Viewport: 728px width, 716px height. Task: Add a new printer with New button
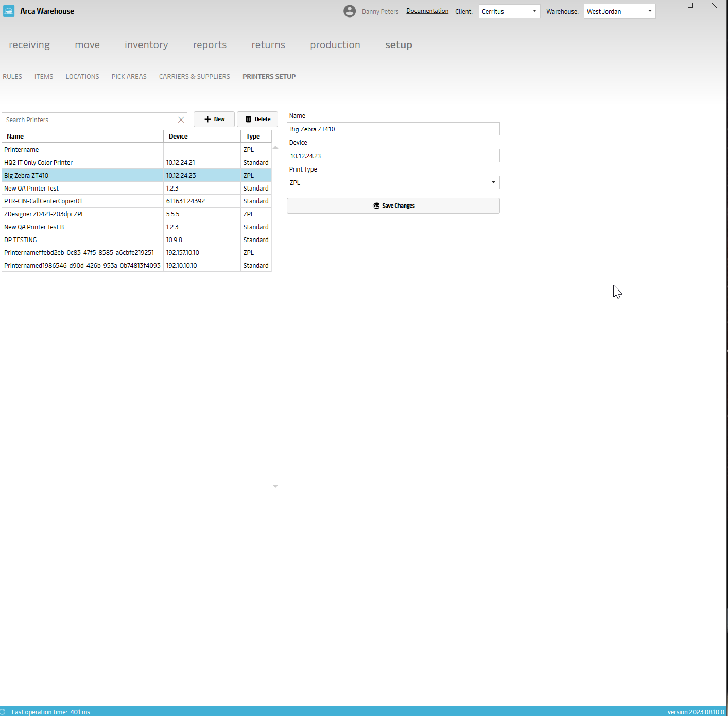pos(214,119)
